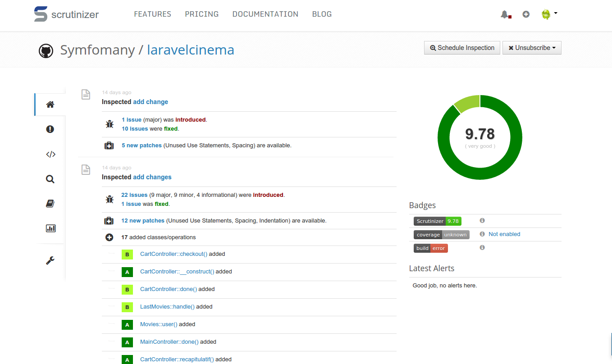Viewport: 612px width, 364px height.
Task: Open the '12 new patches' link
Action: pyautogui.click(x=143, y=221)
